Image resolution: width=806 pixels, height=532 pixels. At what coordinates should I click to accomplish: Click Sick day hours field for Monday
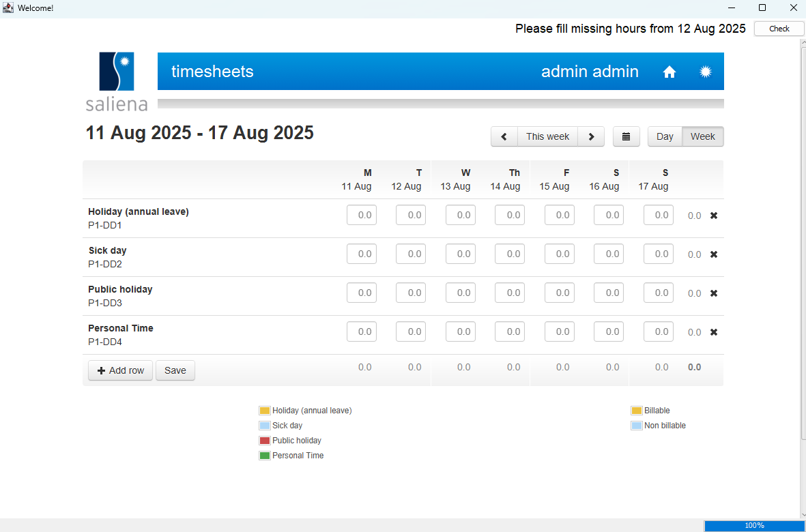(x=362, y=254)
